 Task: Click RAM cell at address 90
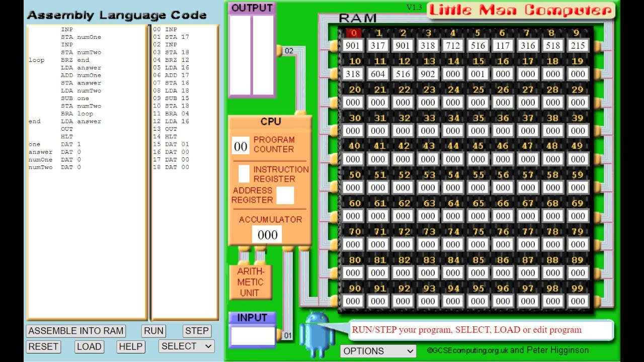[x=353, y=301]
